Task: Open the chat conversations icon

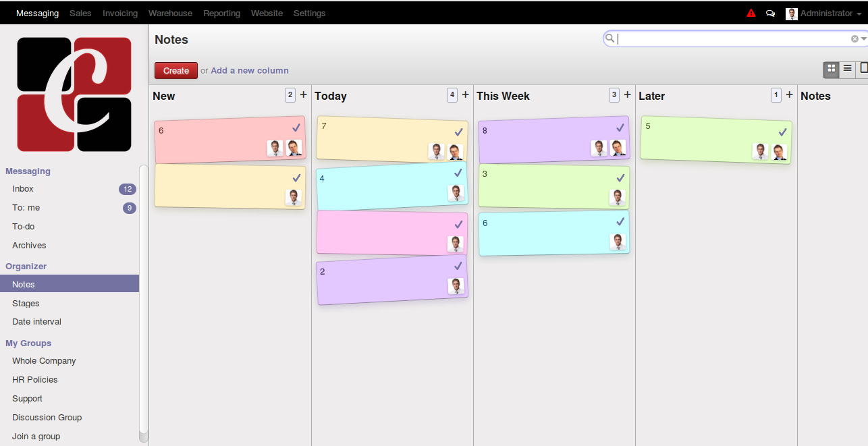Action: click(x=770, y=13)
